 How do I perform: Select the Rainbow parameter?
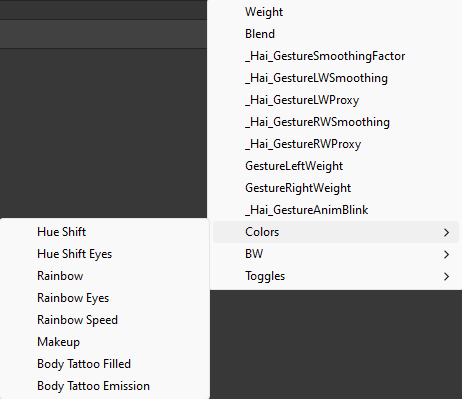tap(105, 276)
